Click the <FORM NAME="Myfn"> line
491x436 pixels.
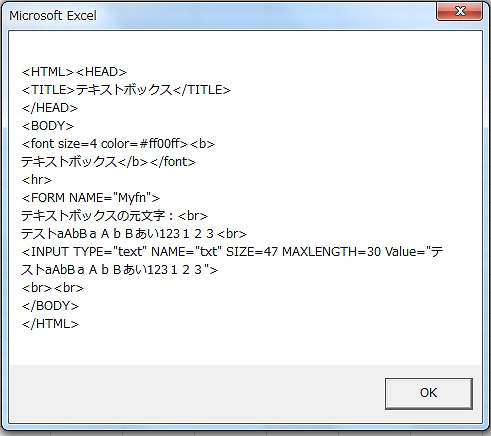click(91, 198)
